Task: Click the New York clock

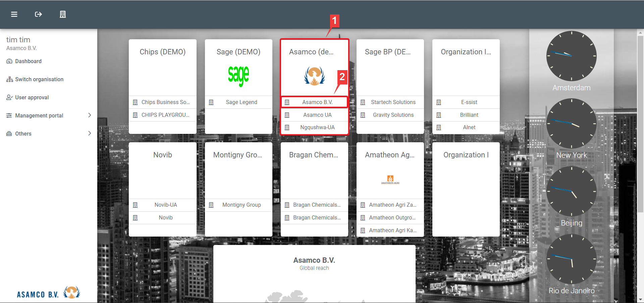Action: [x=572, y=123]
